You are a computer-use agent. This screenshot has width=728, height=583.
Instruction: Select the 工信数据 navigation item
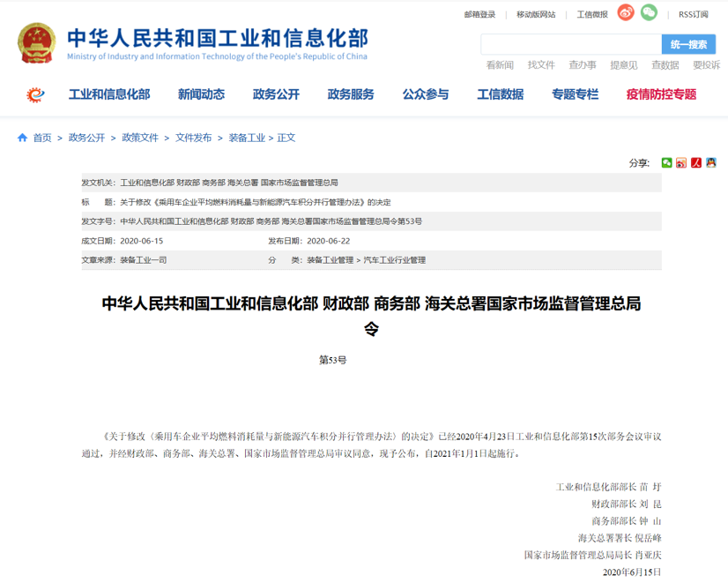tap(500, 94)
